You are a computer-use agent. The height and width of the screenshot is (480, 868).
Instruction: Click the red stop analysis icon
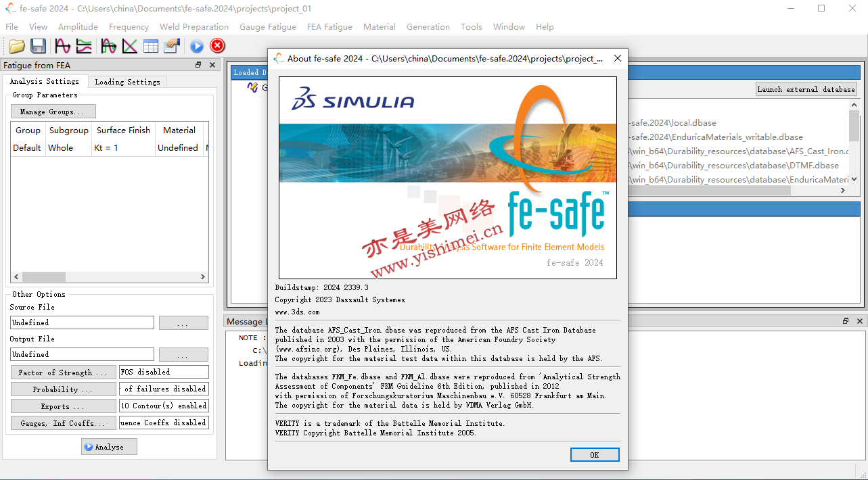pyautogui.click(x=217, y=46)
